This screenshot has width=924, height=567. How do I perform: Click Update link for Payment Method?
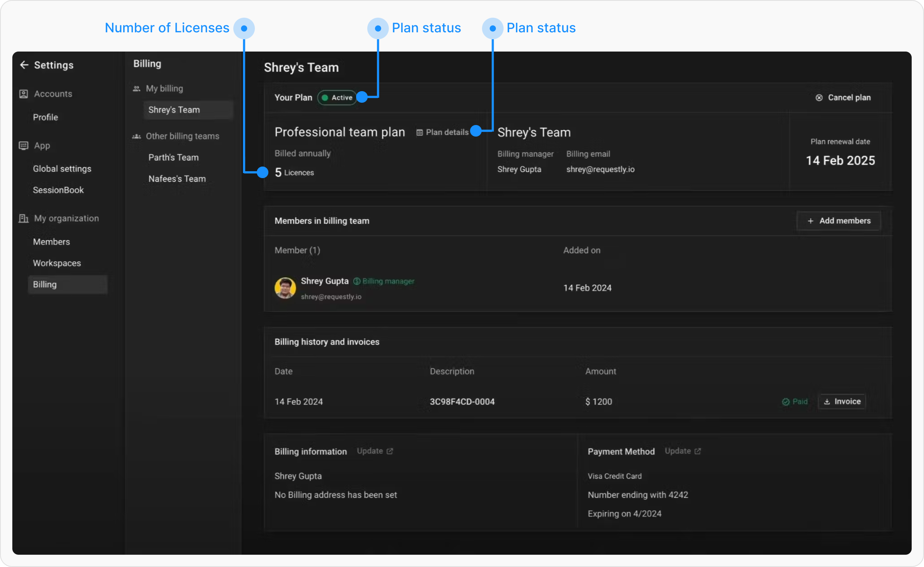pyautogui.click(x=678, y=451)
